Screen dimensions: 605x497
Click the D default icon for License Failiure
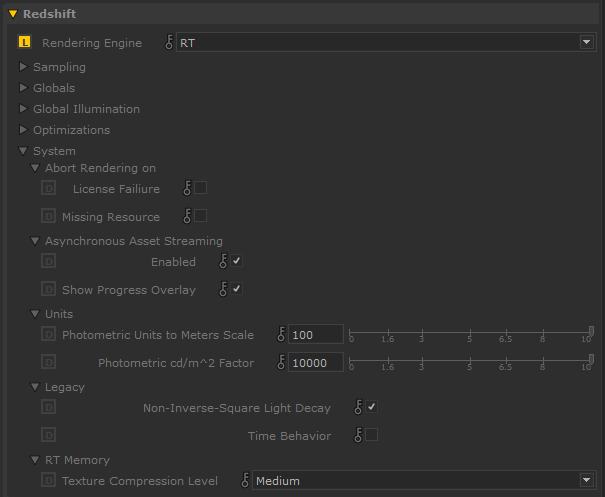[49, 188]
